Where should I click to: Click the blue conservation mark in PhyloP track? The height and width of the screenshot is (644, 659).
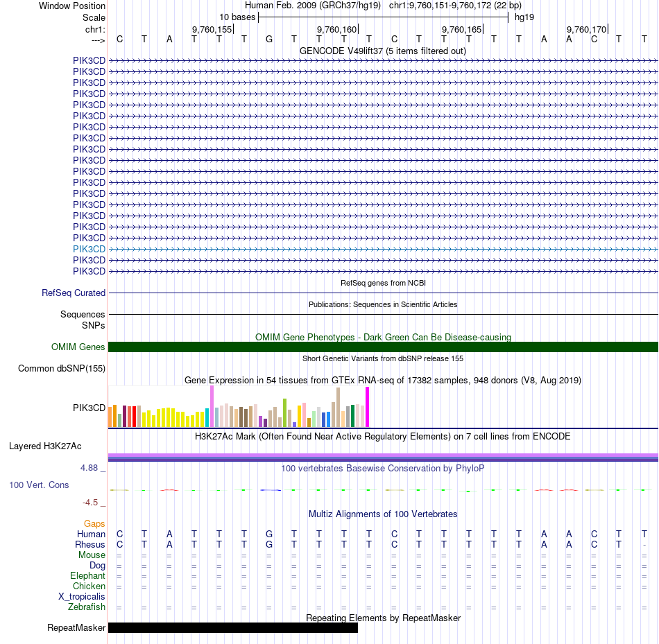pos(271,490)
